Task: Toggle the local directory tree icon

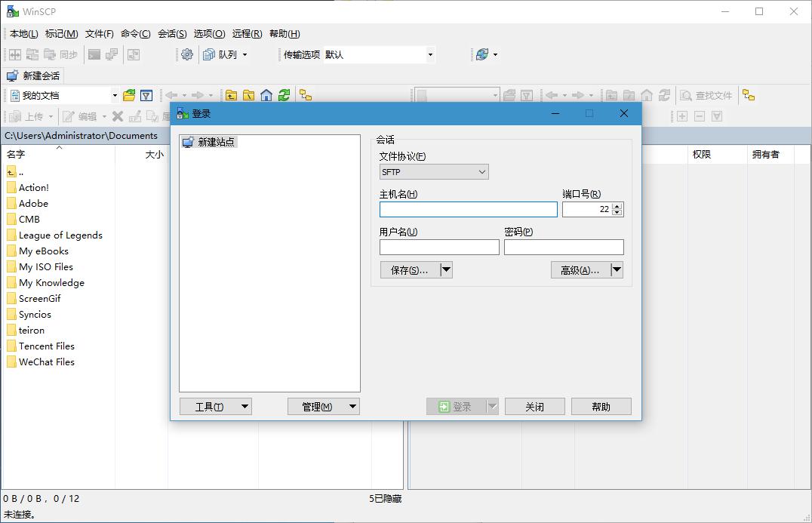Action: 305,95
